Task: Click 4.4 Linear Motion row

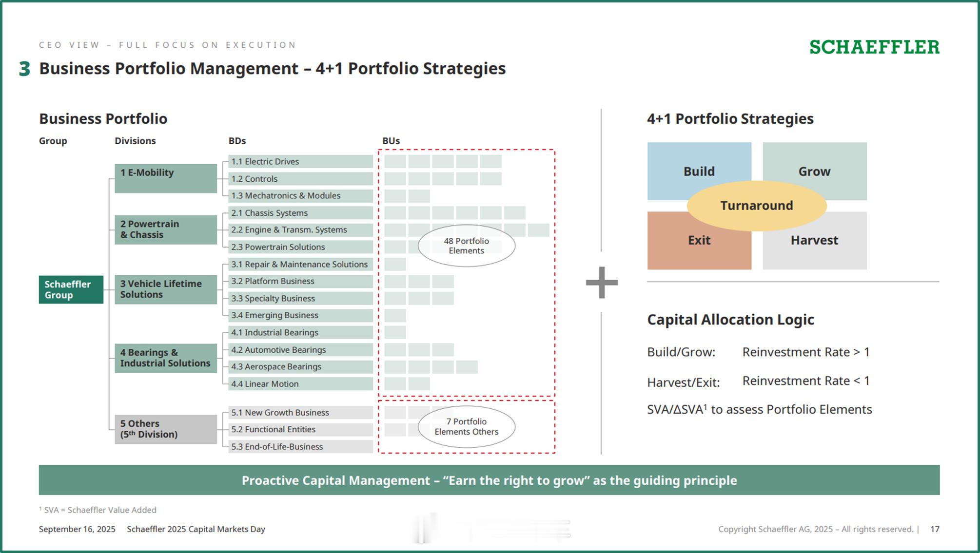Action: (x=301, y=384)
